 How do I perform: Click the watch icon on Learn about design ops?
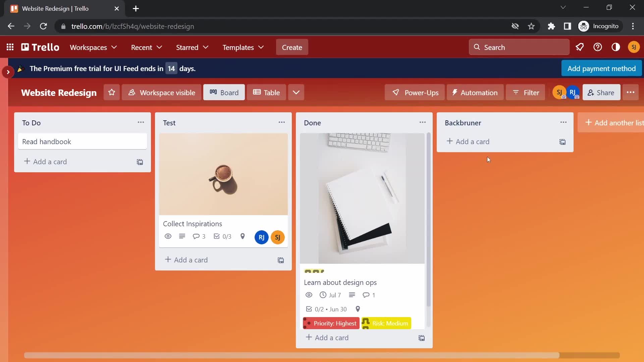click(x=308, y=295)
